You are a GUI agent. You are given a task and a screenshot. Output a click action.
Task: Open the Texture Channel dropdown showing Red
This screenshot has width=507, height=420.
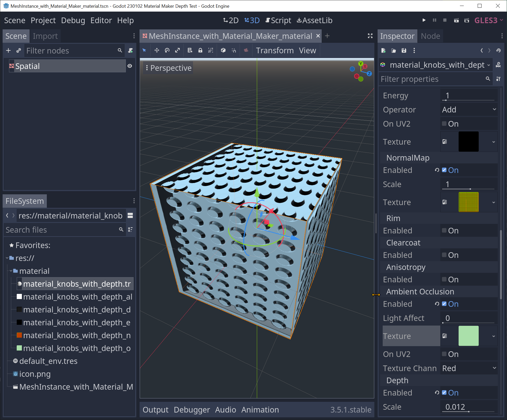tap(469, 368)
